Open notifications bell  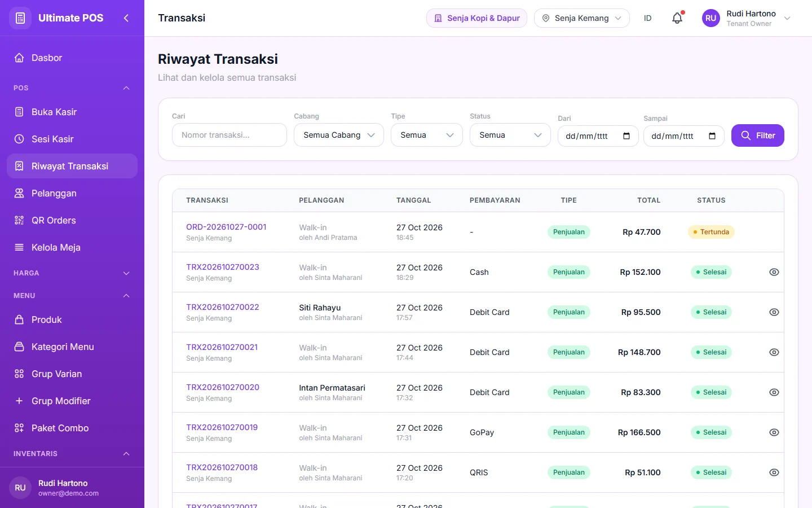click(x=677, y=18)
